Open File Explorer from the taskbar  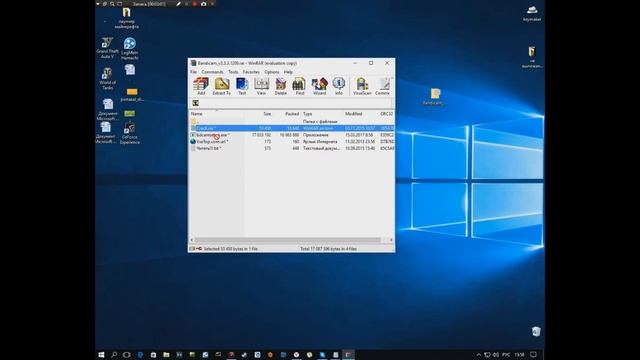pos(166,355)
